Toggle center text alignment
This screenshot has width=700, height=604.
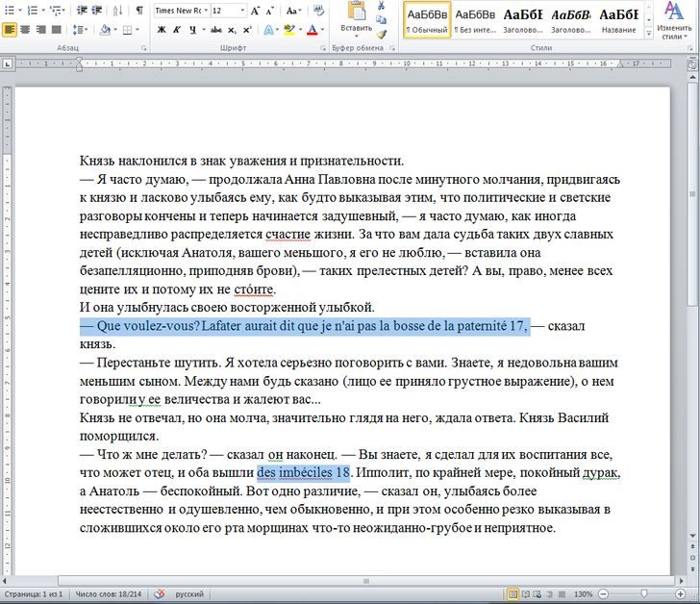[x=25, y=30]
